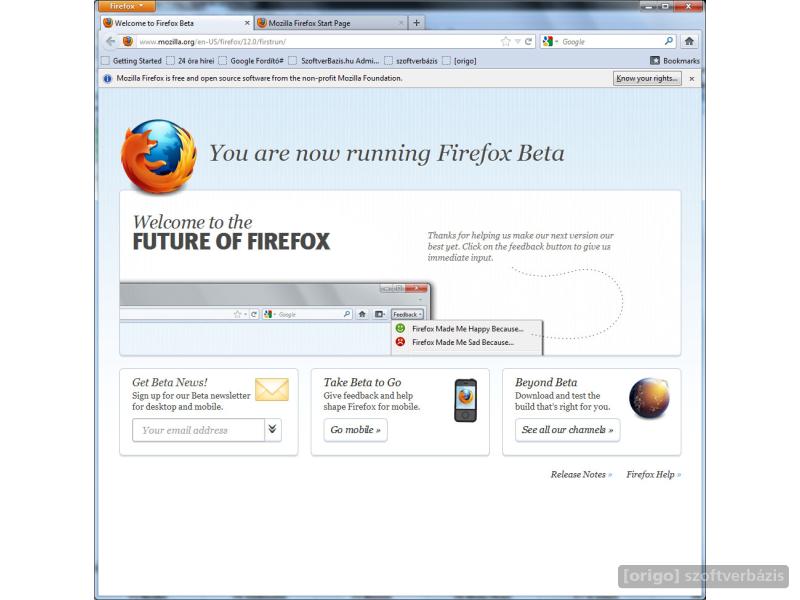Click the mobile phone Firefox icon
This screenshot has height=600, width=800.
click(465, 400)
